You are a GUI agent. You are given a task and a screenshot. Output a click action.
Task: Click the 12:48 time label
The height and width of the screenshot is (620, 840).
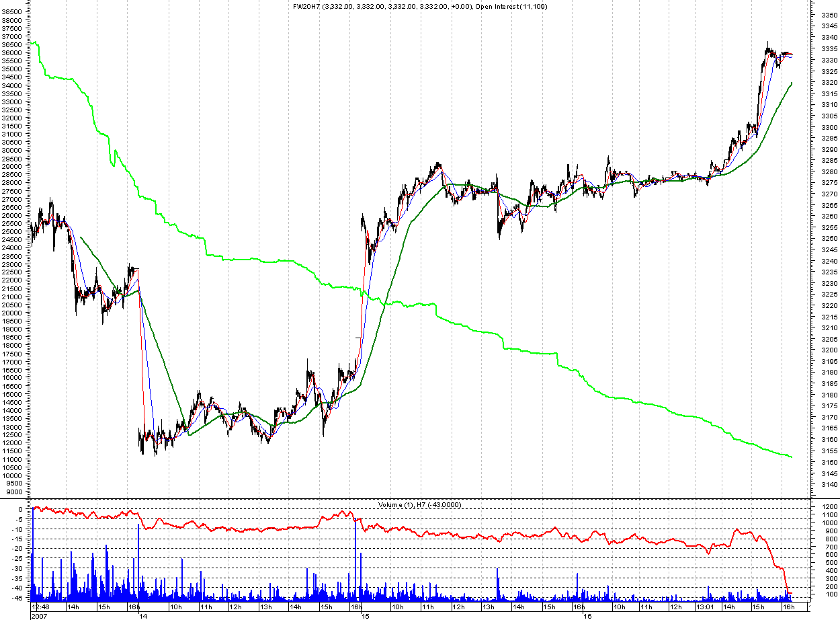pos(40,607)
